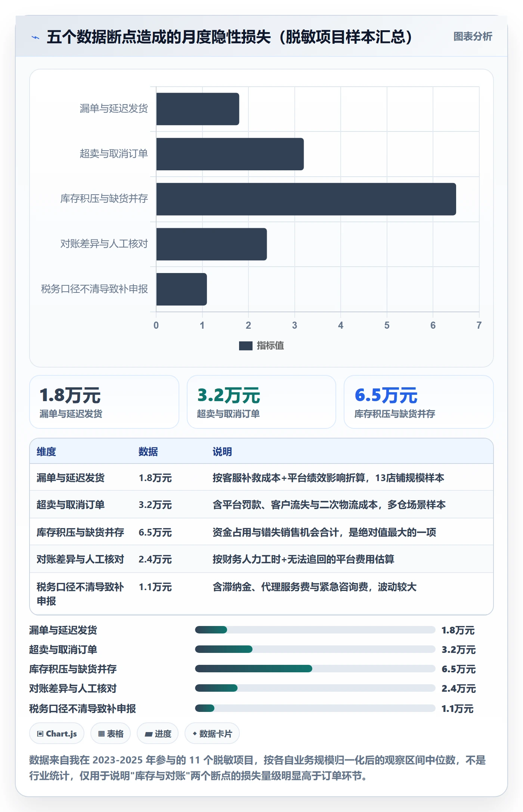Select the 对账差异与人工核对 table row name

pos(80,559)
